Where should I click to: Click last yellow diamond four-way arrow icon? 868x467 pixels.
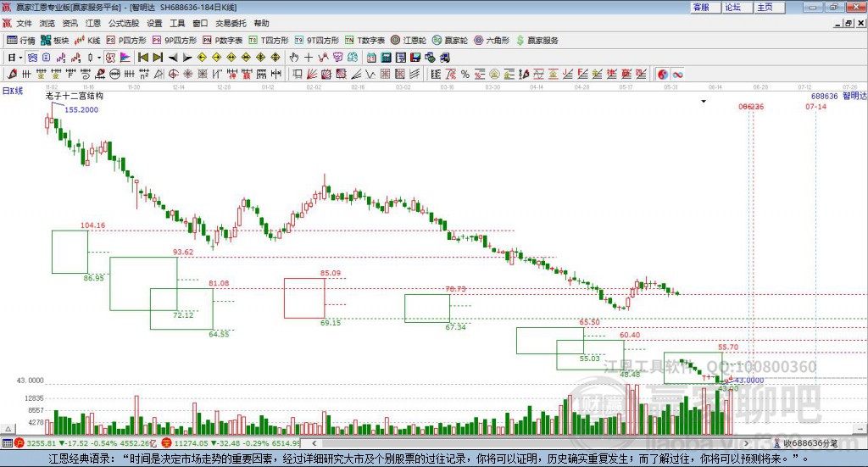point(275,58)
